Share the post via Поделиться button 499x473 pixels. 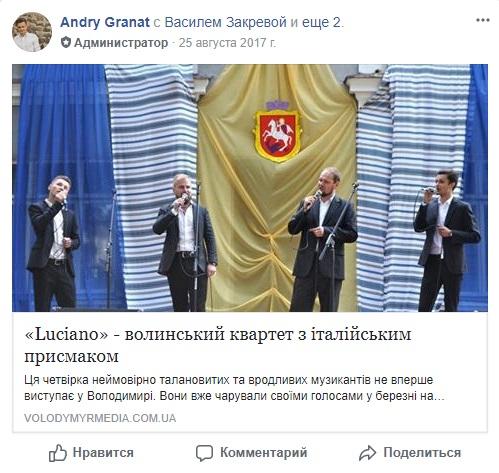(x=410, y=453)
